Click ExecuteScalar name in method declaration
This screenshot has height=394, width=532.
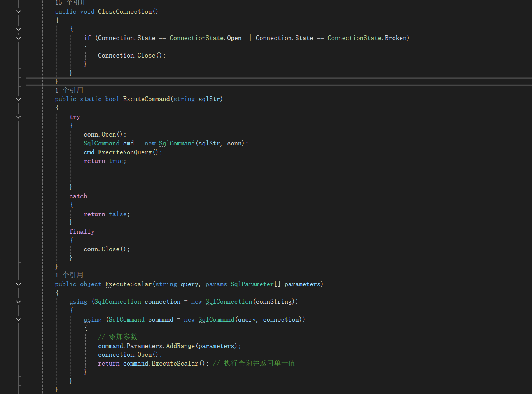click(x=128, y=284)
